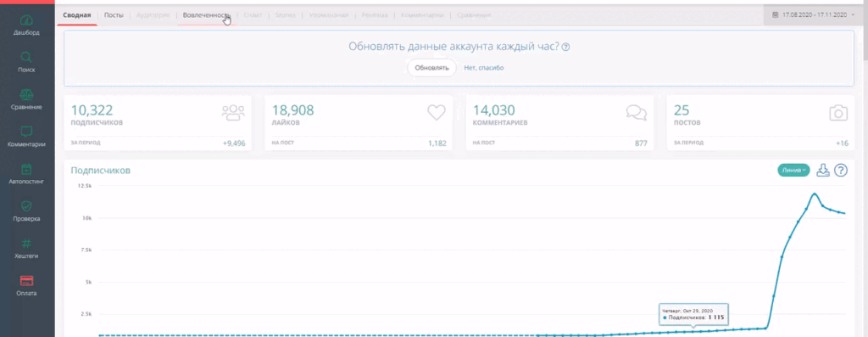Open Автопостинг calendar icon in sidebar

[x=26, y=168]
